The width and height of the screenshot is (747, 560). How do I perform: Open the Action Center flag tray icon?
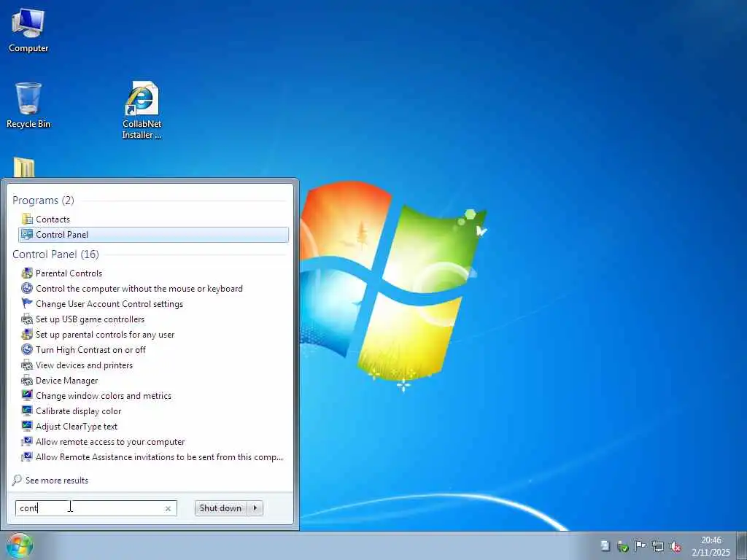(x=640, y=546)
